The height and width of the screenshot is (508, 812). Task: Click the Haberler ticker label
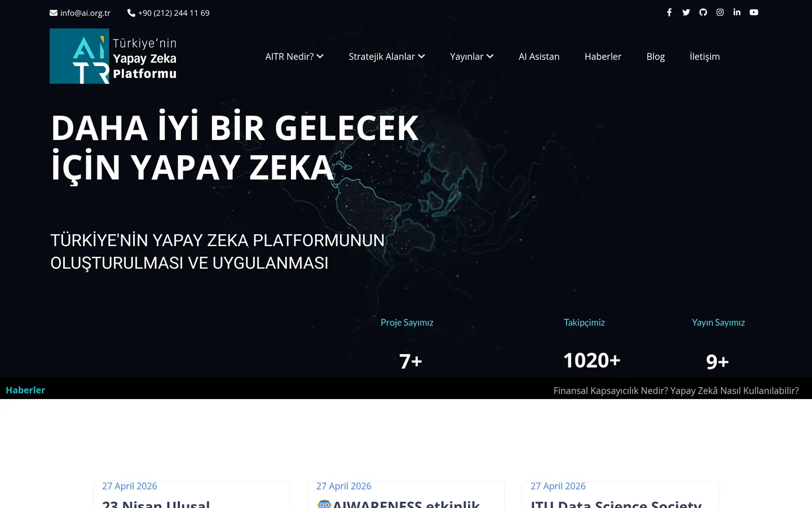[x=25, y=390]
